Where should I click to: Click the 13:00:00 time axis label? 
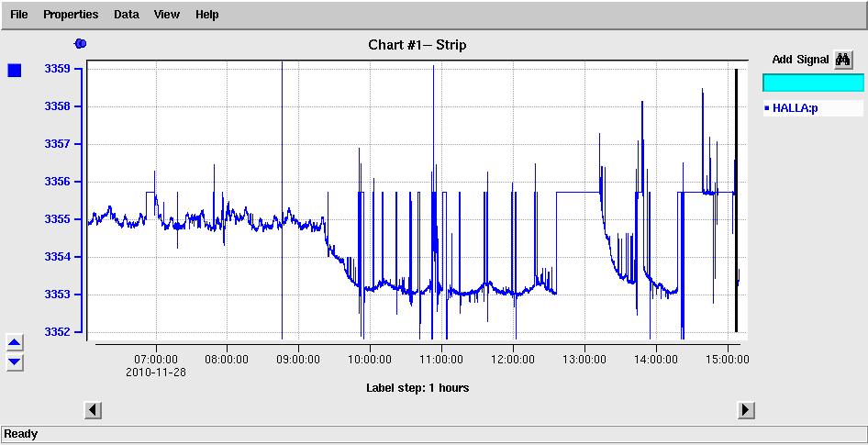(584, 359)
